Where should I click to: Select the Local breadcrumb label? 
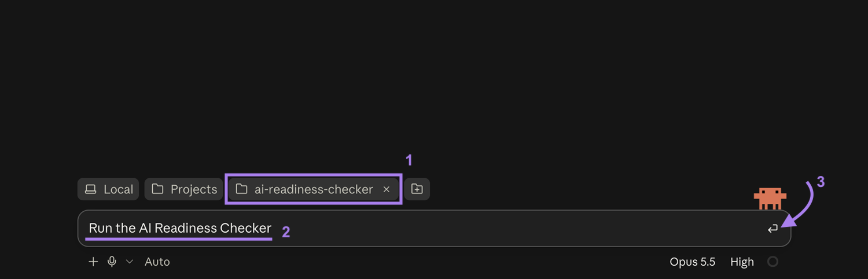pos(118,189)
